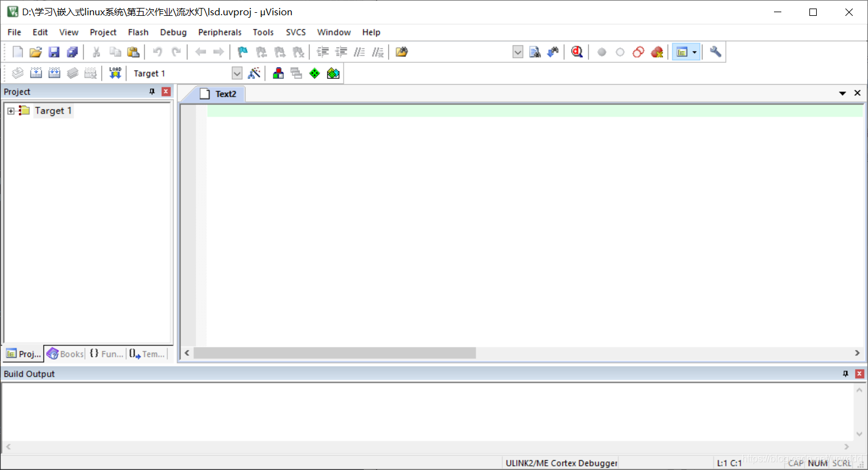Viewport: 868px width, 470px height.
Task: Go to previous bookmark icon
Action: point(261,52)
